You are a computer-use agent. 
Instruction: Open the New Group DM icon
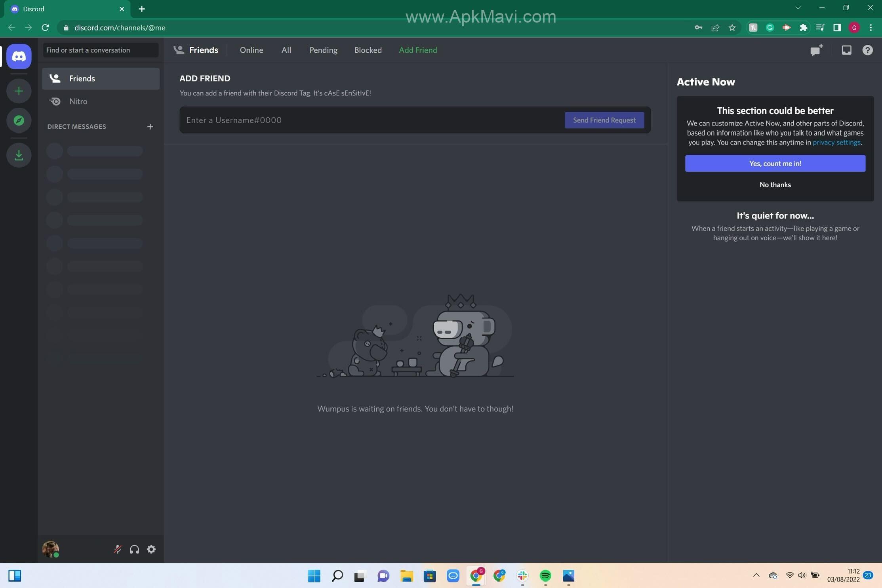816,50
